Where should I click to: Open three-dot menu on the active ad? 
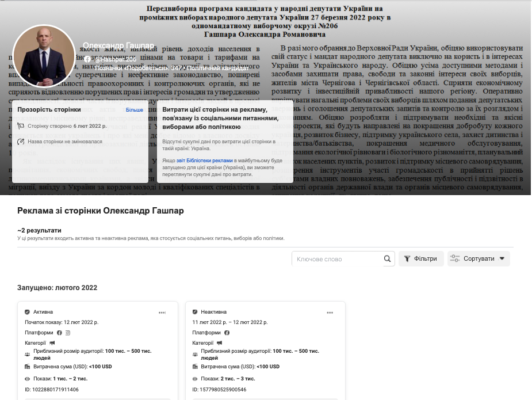[162, 313]
